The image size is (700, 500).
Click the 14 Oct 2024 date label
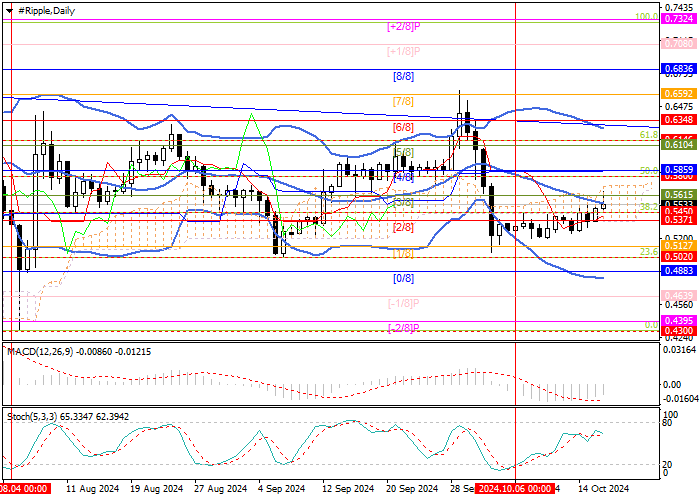tap(604, 488)
